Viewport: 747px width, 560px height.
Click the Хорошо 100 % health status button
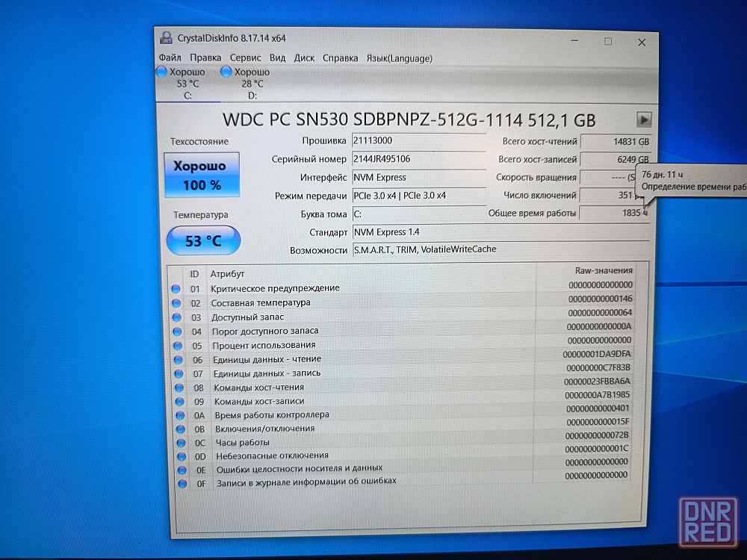pos(202,175)
